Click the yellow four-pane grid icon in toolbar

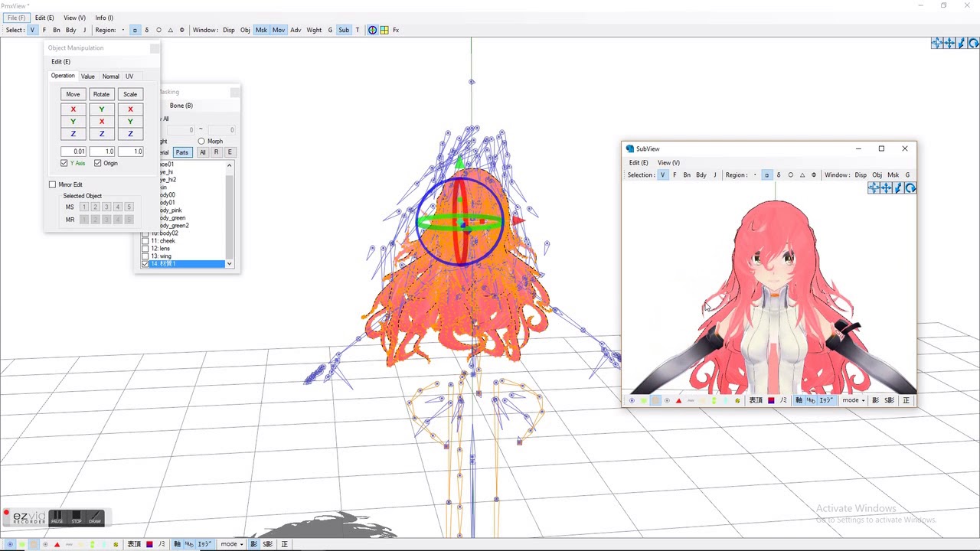[384, 30]
